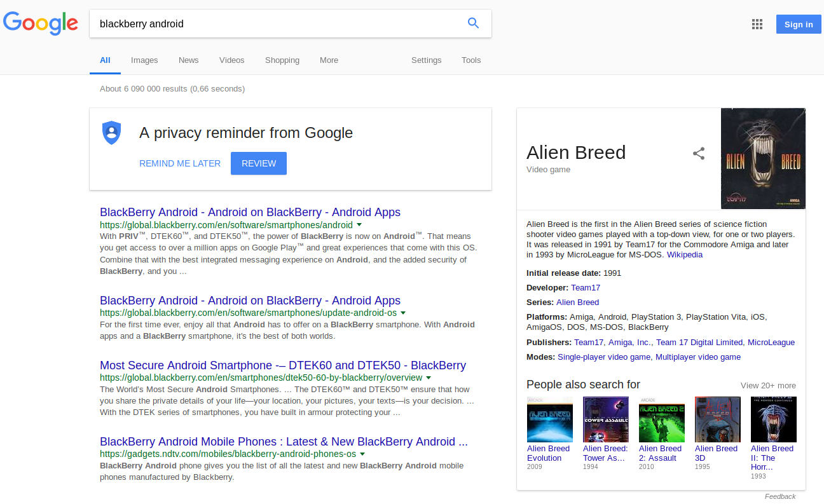Click the Initial release date: 1991 row
Viewport: 824px width, 504px height.
[x=573, y=273]
